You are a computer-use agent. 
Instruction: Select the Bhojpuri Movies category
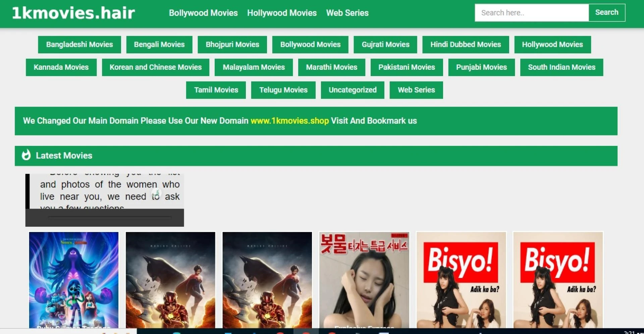pyautogui.click(x=232, y=44)
